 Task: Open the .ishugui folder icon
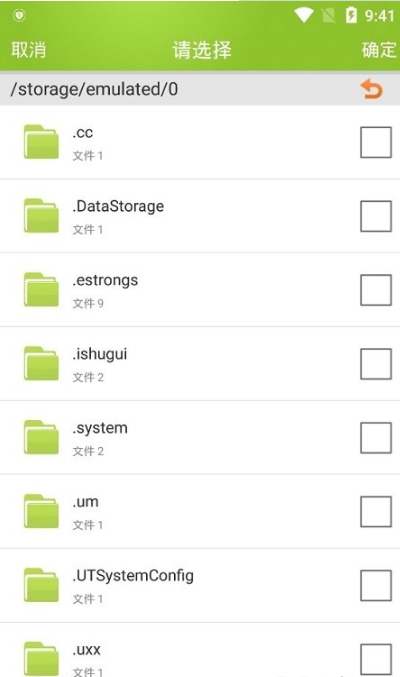point(41,364)
